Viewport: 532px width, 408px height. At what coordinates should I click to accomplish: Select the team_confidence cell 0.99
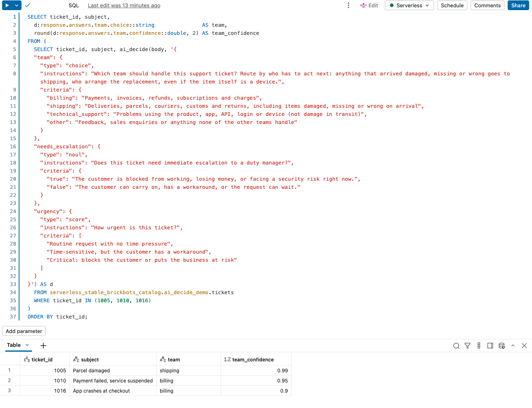click(256, 370)
